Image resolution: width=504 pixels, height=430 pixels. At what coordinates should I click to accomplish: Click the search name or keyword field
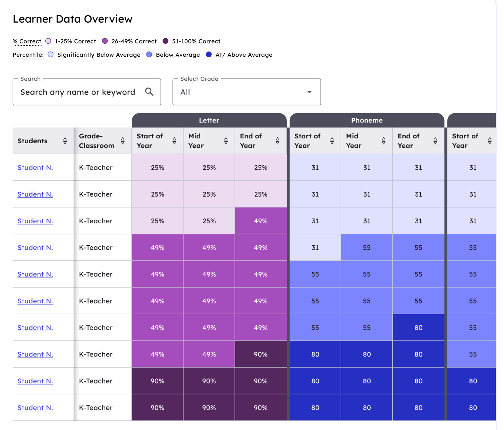click(78, 92)
